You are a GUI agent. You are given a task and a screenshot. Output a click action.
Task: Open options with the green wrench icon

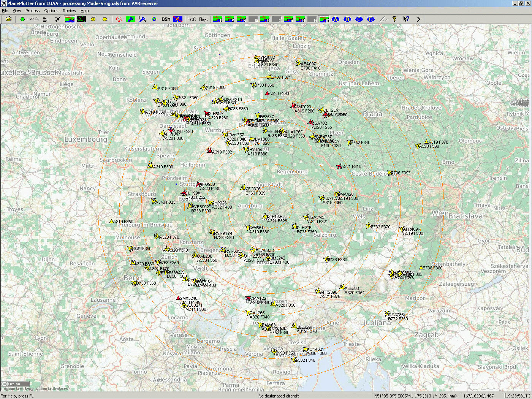point(130,19)
